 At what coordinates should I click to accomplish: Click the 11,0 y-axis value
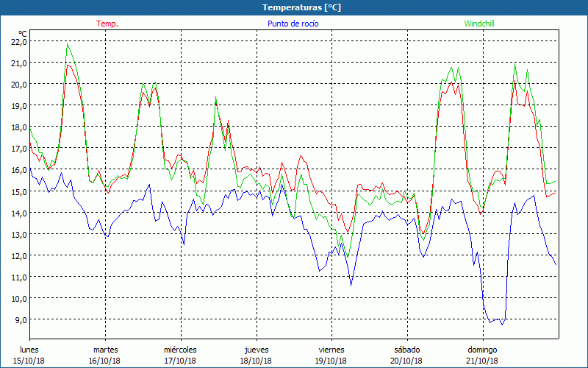(19, 277)
